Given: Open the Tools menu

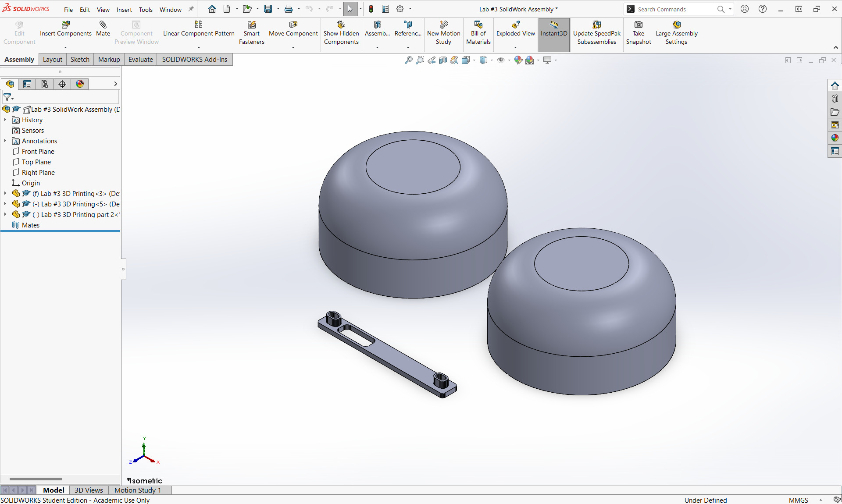Looking at the screenshot, I should point(146,10).
